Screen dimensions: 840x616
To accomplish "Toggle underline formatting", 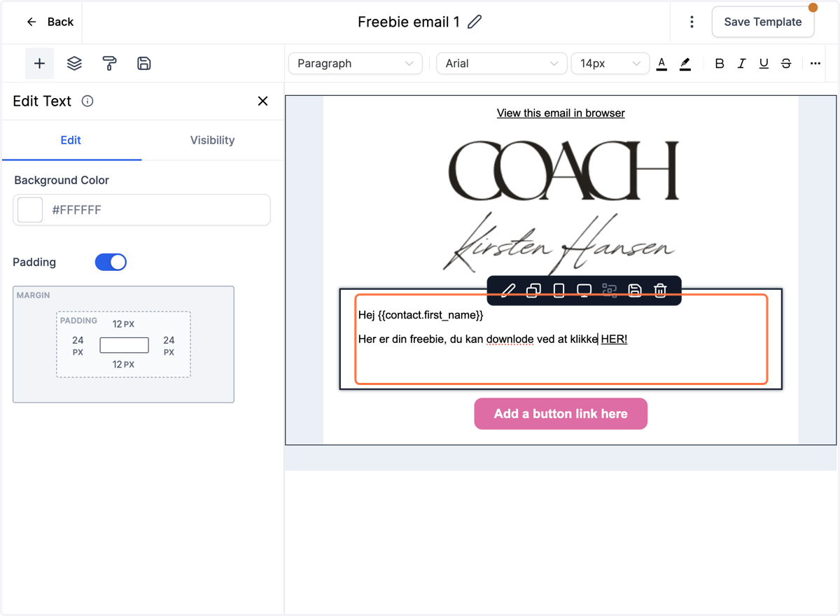I will tap(764, 64).
